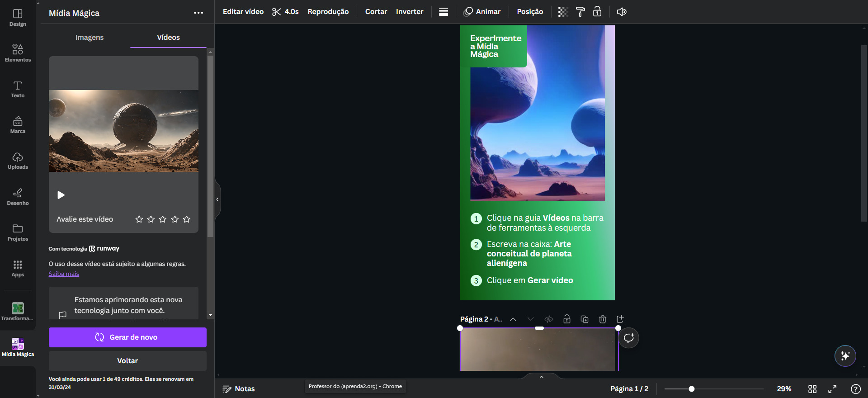
Task: Open the line-weight hamburger icon in toolbar
Action: (443, 12)
